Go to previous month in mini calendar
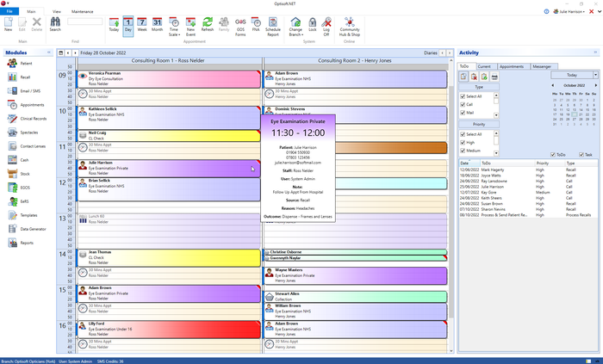Viewport: 603px width, 364px height. coord(553,85)
